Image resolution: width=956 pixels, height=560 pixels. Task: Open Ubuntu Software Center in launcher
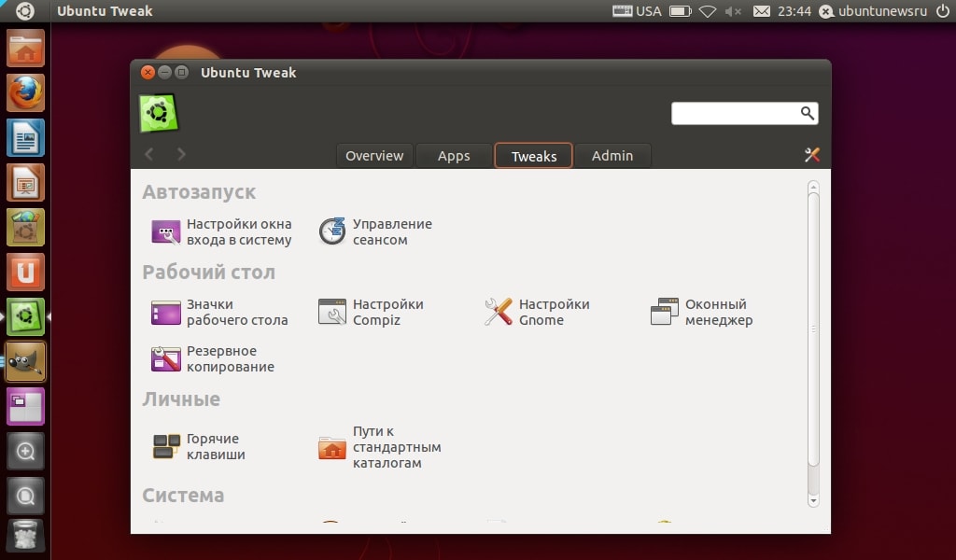[x=25, y=228]
